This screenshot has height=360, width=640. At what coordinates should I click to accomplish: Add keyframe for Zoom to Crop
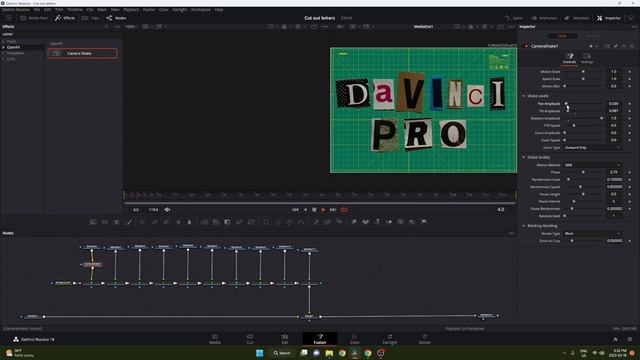(630, 241)
